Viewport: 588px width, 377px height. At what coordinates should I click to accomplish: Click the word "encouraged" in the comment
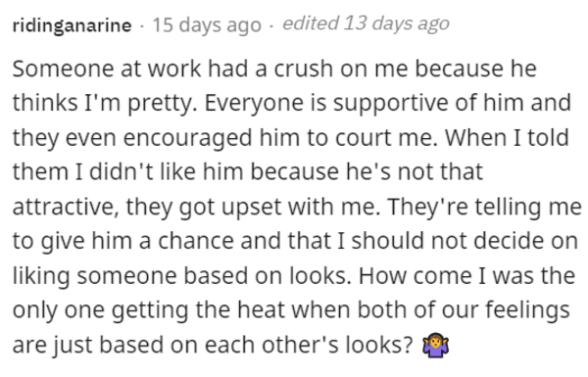click(x=187, y=138)
